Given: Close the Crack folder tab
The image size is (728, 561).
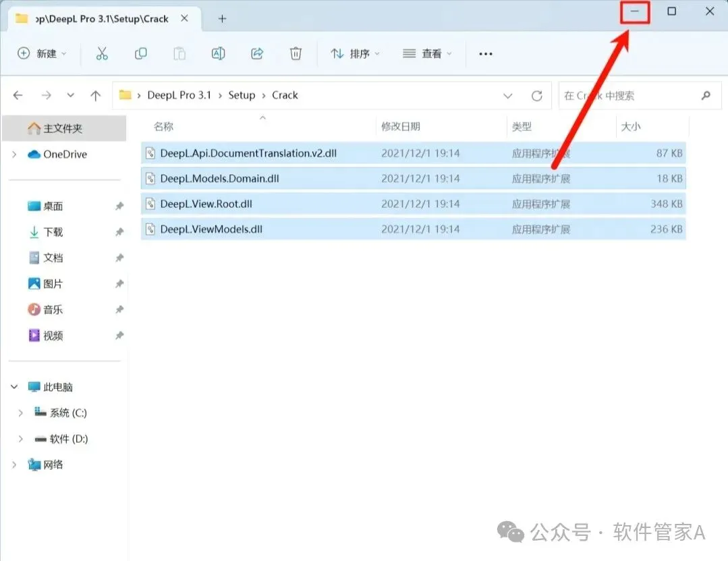Looking at the screenshot, I should [184, 19].
